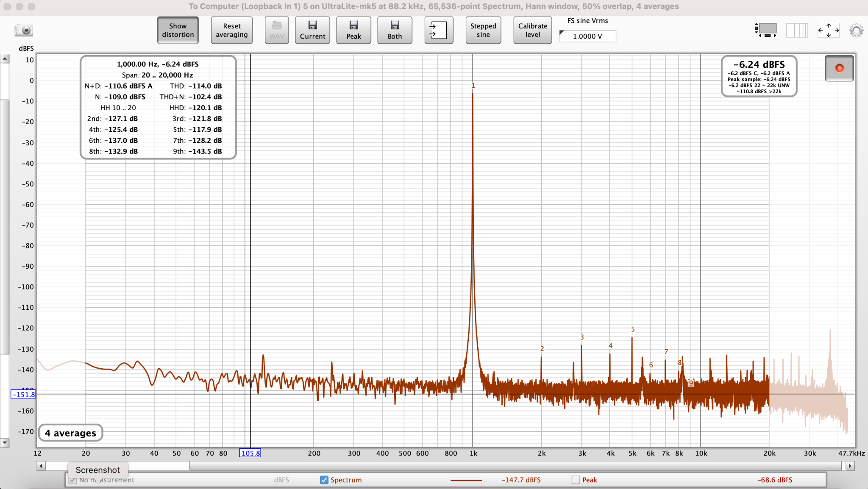This screenshot has width=868, height=489.
Task: Enable the Peak trace checkbox
Action: tap(576, 480)
